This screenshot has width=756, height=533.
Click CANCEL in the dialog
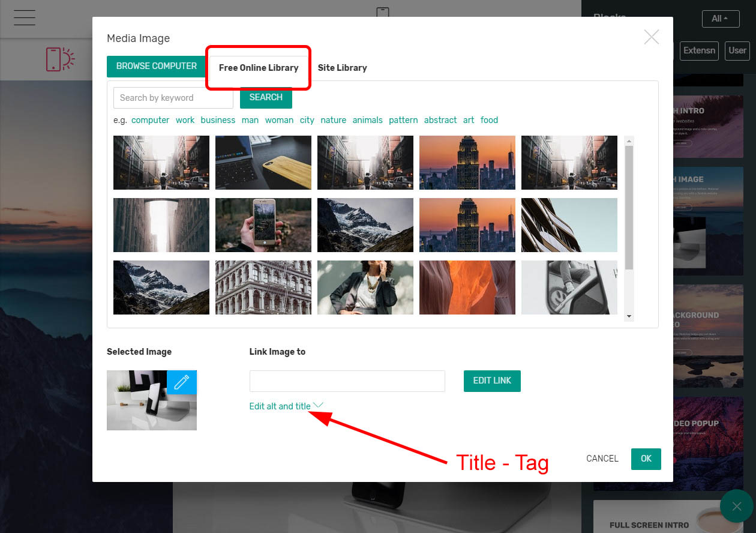click(602, 459)
